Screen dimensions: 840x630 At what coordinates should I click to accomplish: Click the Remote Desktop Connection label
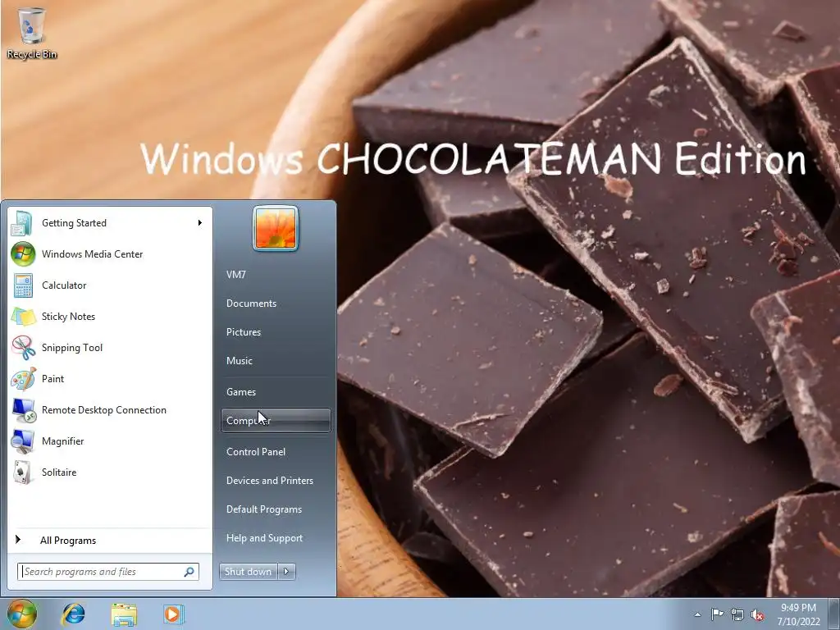pyautogui.click(x=104, y=410)
